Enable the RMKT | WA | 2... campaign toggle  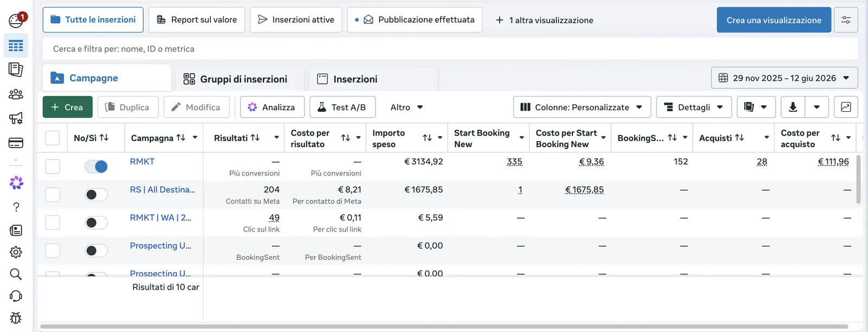[97, 222]
